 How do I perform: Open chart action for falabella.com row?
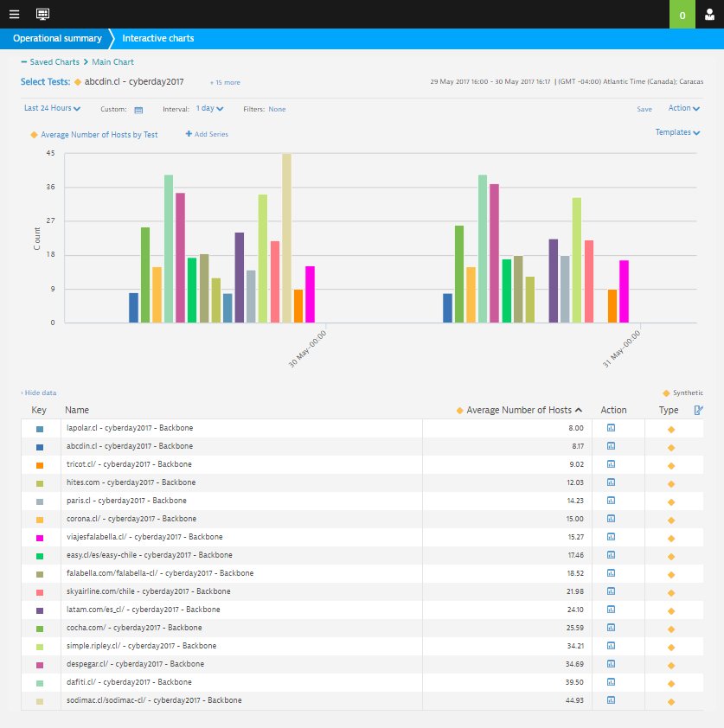tap(612, 573)
